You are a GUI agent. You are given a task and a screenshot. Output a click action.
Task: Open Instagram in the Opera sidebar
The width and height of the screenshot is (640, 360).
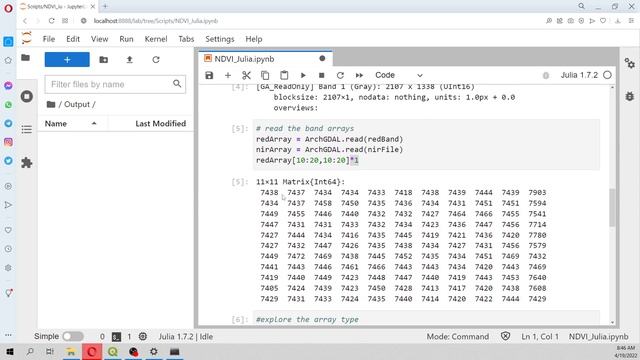point(8,142)
